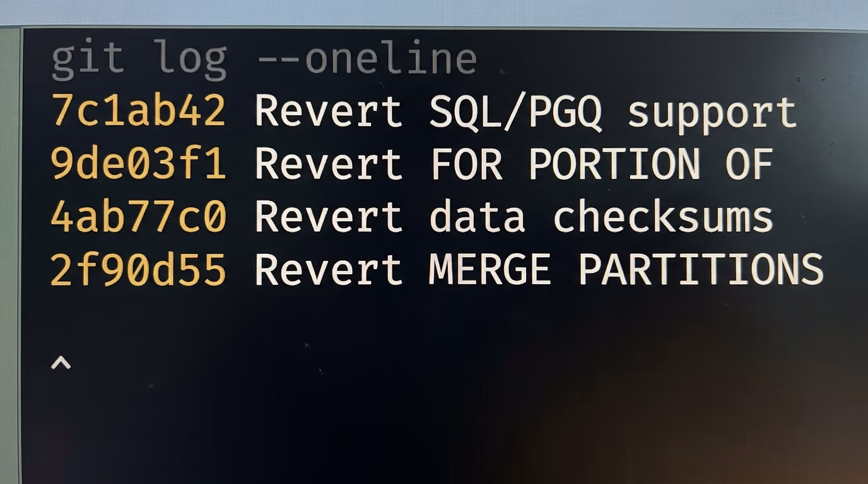Click message 'Revert data checksums'

(x=514, y=217)
